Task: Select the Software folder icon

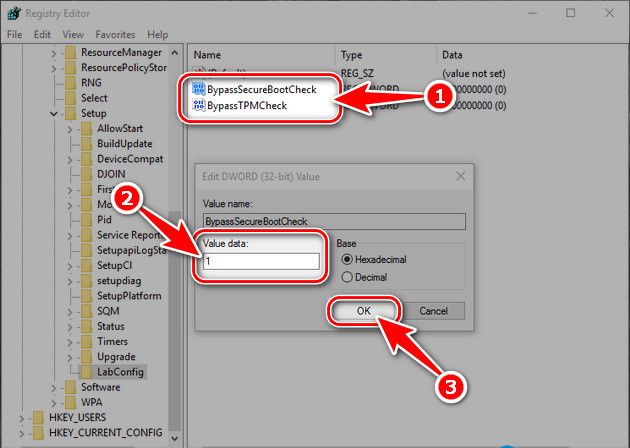Action: coord(71,387)
